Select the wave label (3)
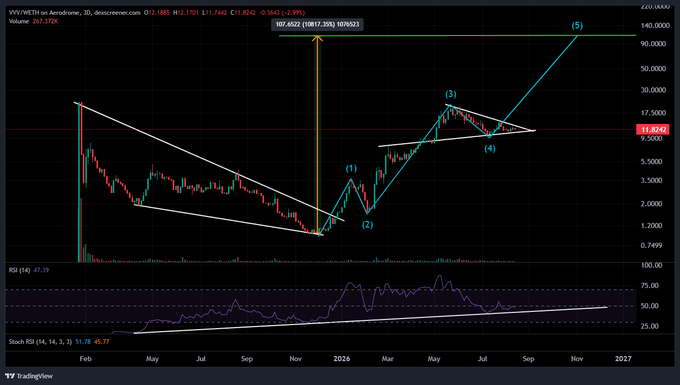This screenshot has height=385, width=680. click(x=451, y=94)
